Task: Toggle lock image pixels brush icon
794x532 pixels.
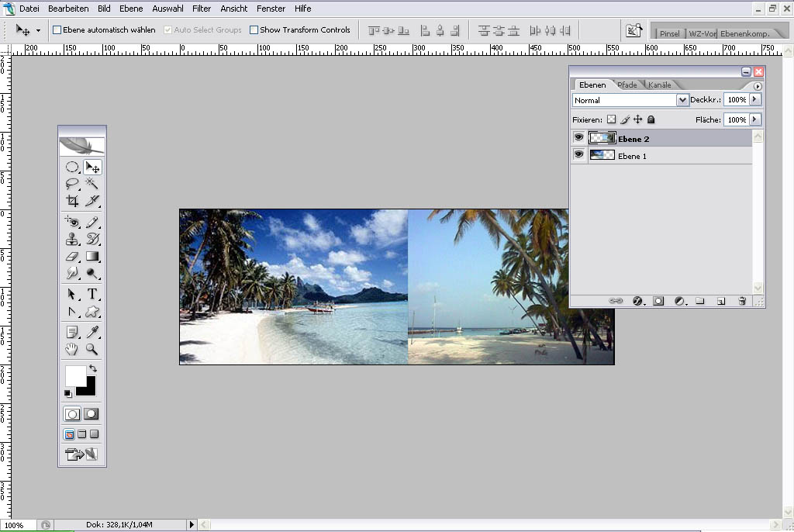Action: tap(625, 119)
